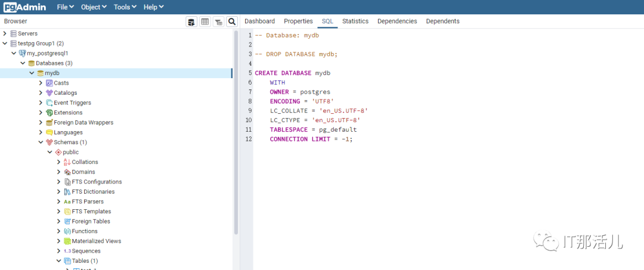644x270 pixels.
Task: Click the Search Objects magnifier icon
Action: pyautogui.click(x=232, y=21)
